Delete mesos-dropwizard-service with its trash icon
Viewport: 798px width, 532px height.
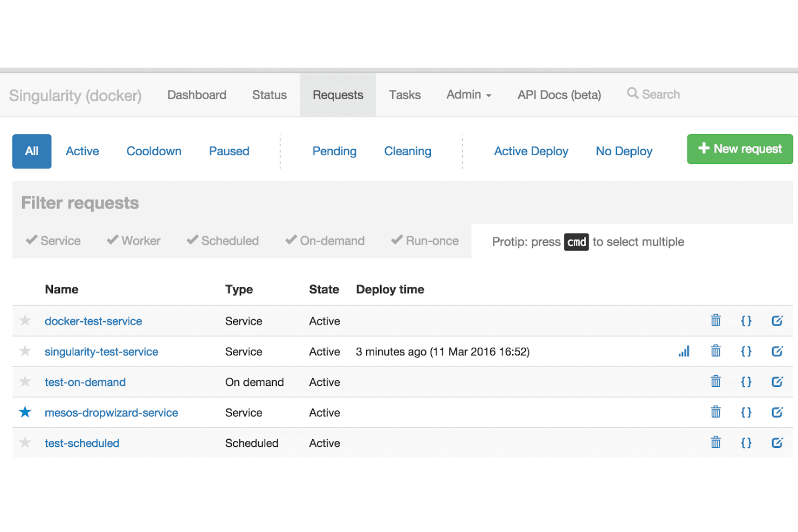[716, 412]
